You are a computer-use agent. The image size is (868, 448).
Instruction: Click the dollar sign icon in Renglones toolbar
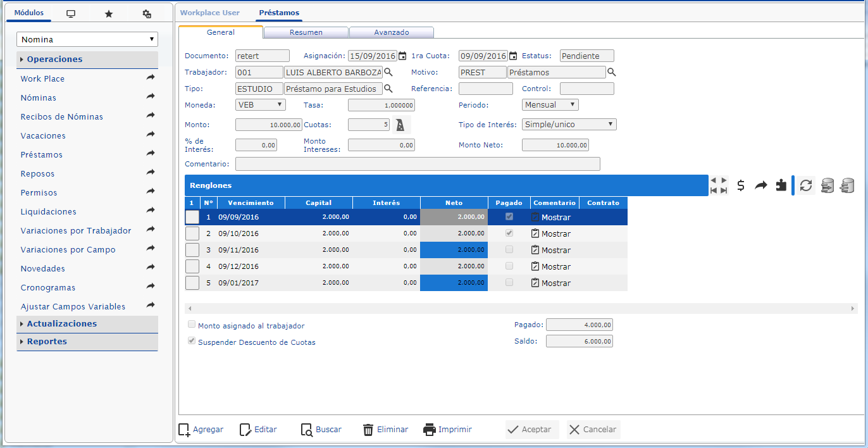(x=741, y=185)
